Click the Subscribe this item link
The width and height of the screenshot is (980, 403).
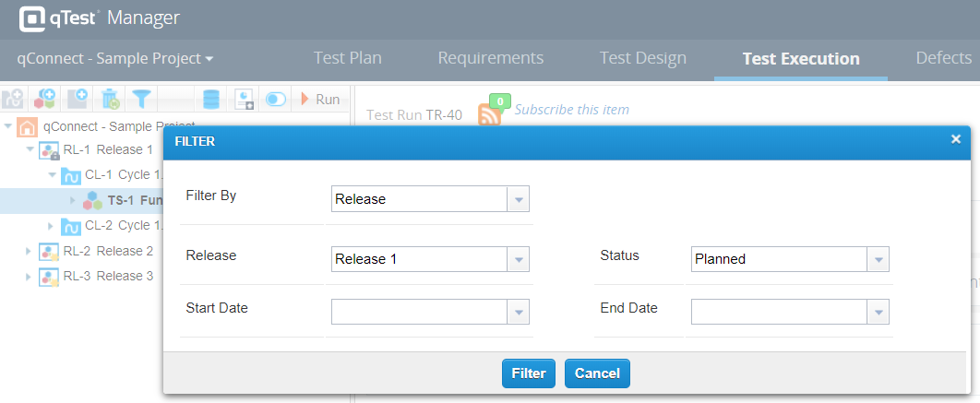571,110
